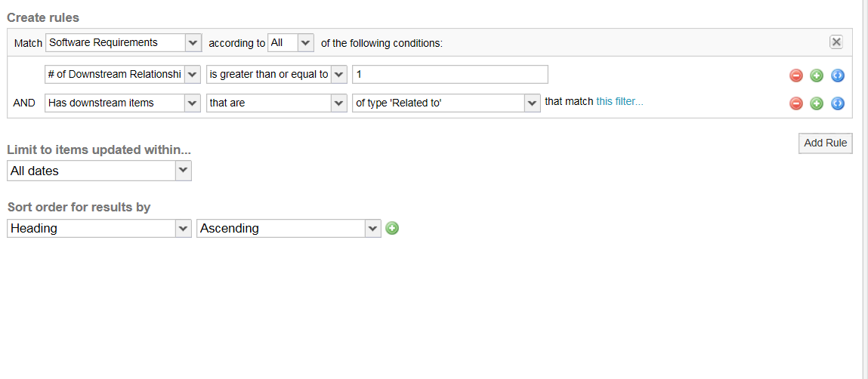Open the Ascending sort direction dropdown
This screenshot has height=379, width=868.
point(289,228)
